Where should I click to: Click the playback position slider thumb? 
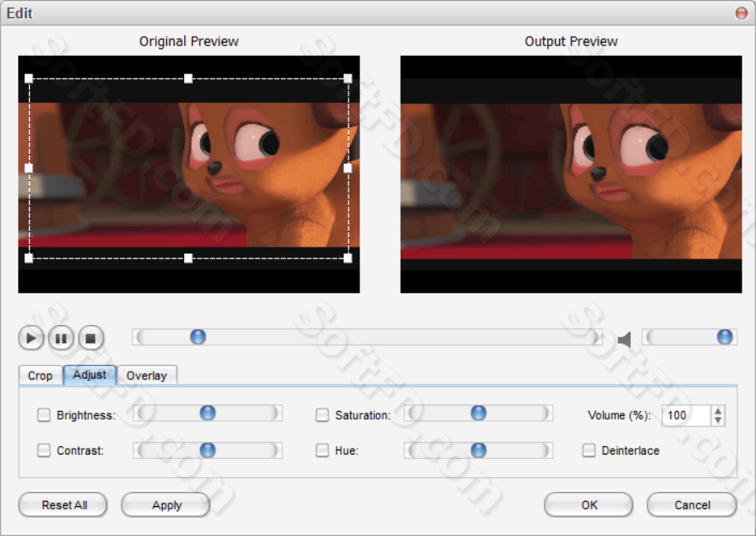coord(198,336)
